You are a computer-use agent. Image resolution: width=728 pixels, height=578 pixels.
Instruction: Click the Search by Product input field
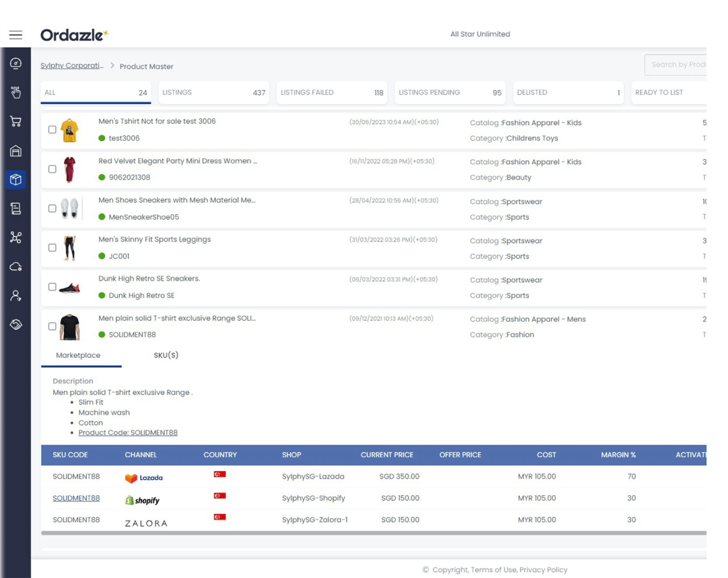click(677, 65)
